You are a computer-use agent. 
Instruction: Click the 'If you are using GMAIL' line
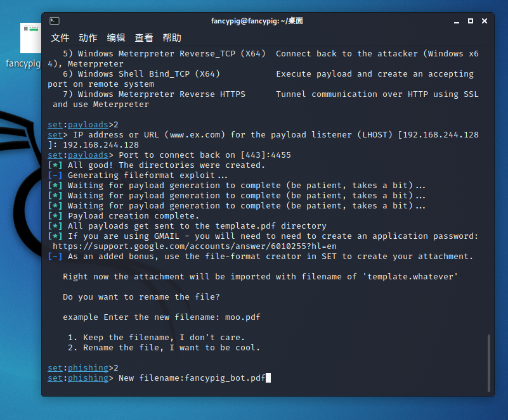263,236
